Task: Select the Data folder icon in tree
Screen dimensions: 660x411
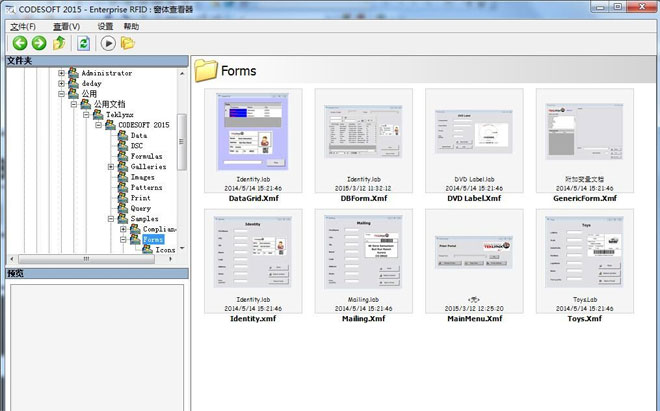Action: (x=122, y=135)
